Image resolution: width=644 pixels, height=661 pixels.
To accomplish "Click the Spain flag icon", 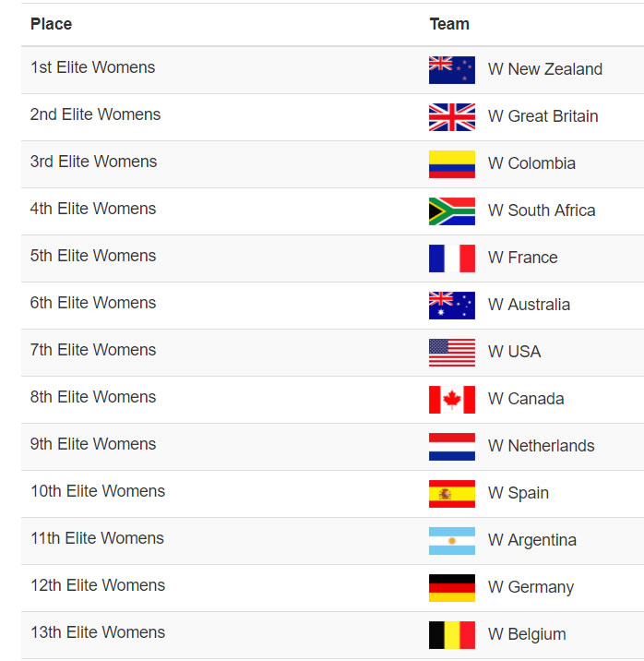I will point(451,494).
